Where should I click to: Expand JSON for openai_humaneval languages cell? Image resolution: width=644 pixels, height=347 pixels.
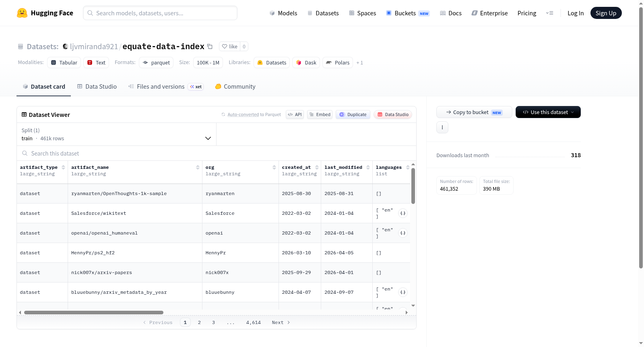click(403, 233)
